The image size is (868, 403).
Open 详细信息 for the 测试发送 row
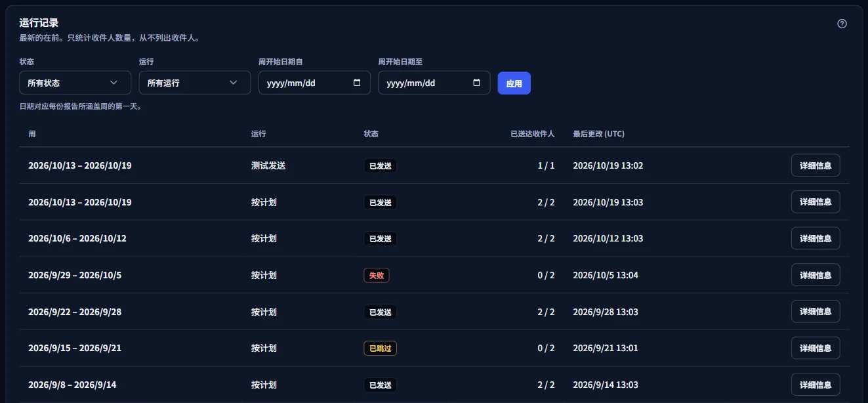point(816,165)
